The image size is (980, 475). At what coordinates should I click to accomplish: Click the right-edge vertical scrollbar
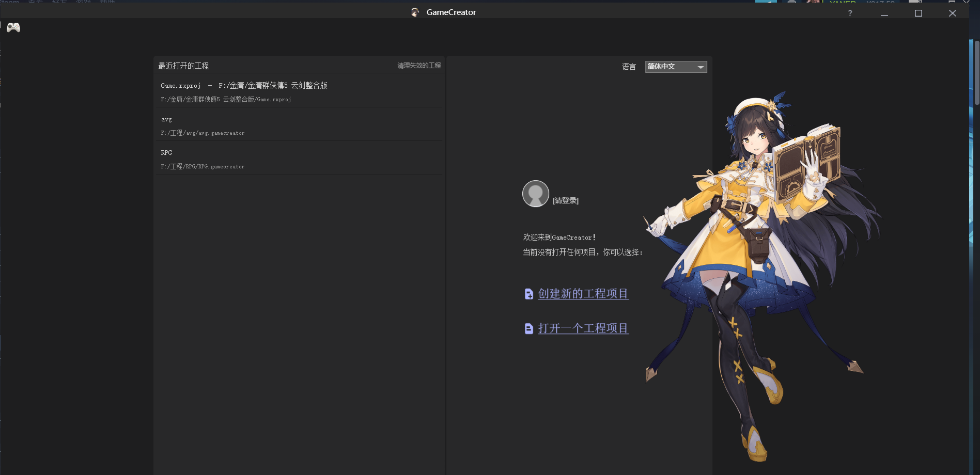point(976,72)
